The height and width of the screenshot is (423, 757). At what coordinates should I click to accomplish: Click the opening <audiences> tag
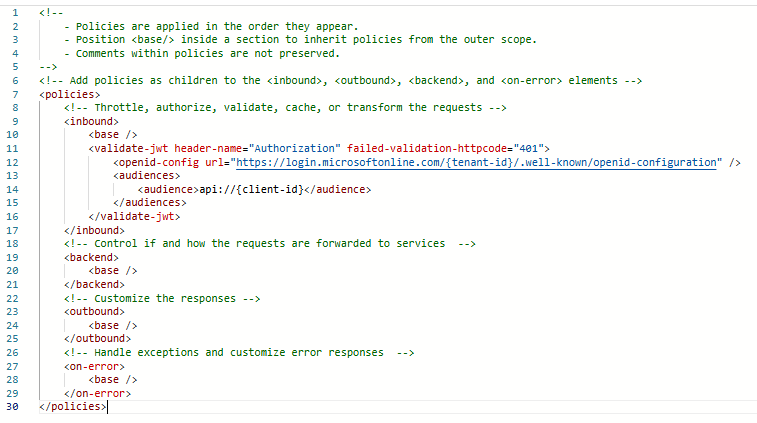coord(147,176)
